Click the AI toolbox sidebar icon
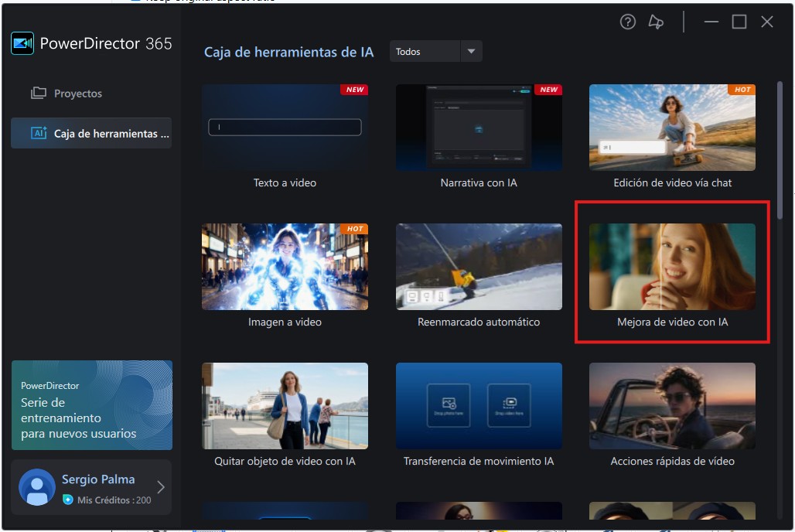795x532 pixels. point(39,133)
